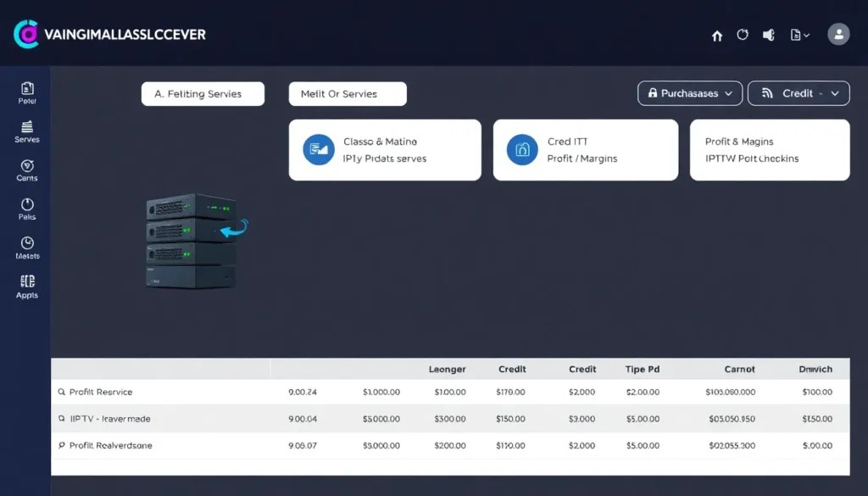The width and height of the screenshot is (868, 496).
Task: Switch to the Metit Or Servies tab
Action: click(x=348, y=94)
